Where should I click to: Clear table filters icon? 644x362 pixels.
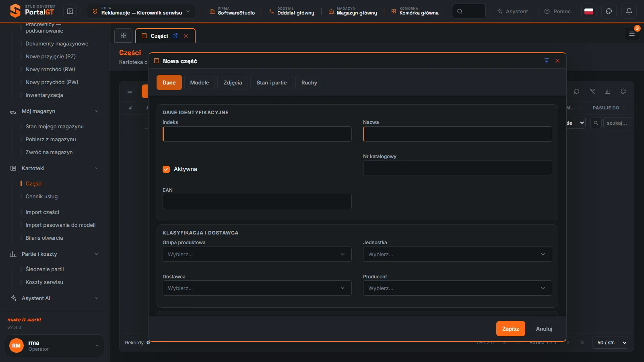(592, 91)
